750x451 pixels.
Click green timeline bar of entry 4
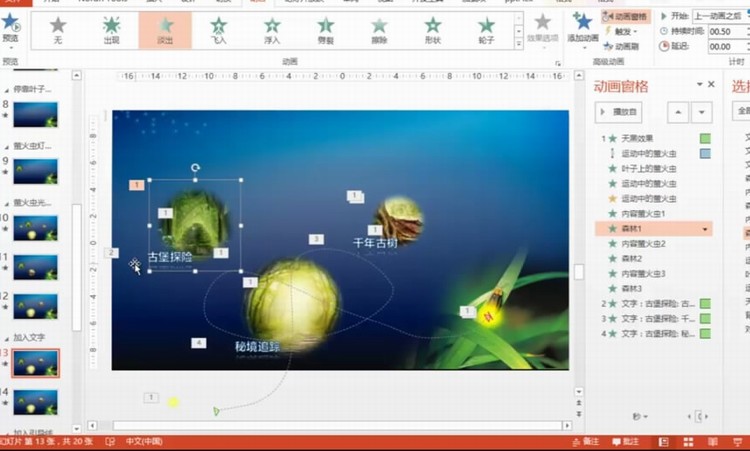[705, 333]
